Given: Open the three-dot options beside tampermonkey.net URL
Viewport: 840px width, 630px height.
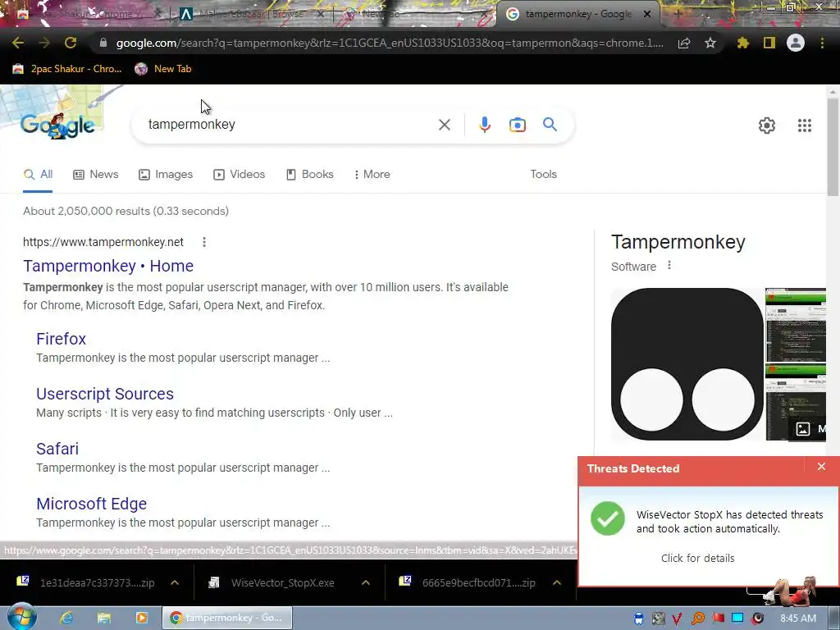Looking at the screenshot, I should pos(204,242).
